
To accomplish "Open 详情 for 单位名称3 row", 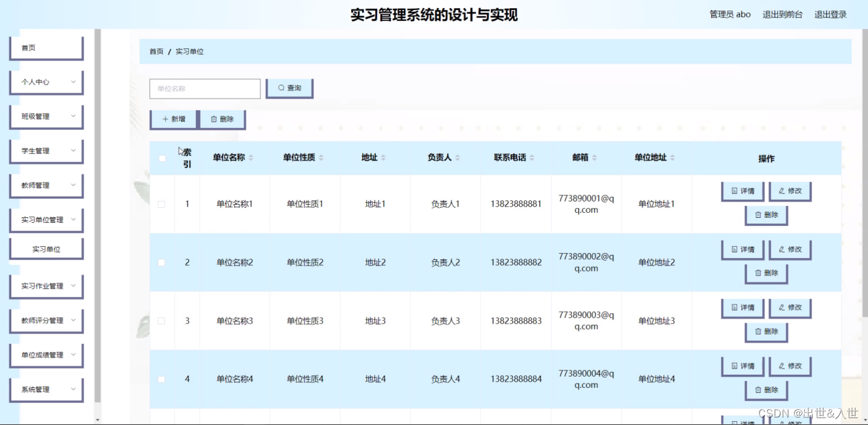I will click(743, 308).
